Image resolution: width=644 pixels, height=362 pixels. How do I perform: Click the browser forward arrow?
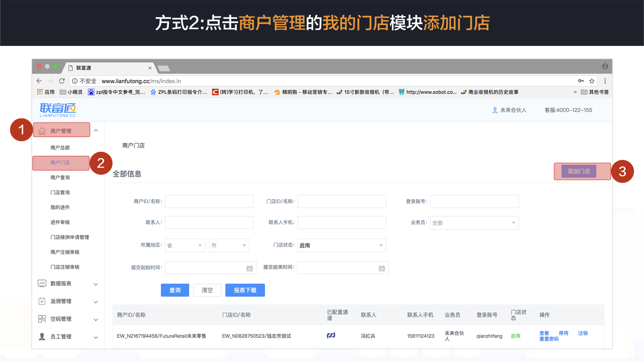tap(50, 81)
